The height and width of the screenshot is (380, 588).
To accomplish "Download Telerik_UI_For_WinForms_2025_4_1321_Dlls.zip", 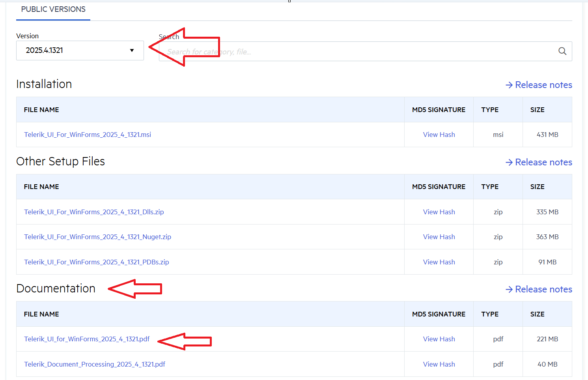I will click(94, 212).
